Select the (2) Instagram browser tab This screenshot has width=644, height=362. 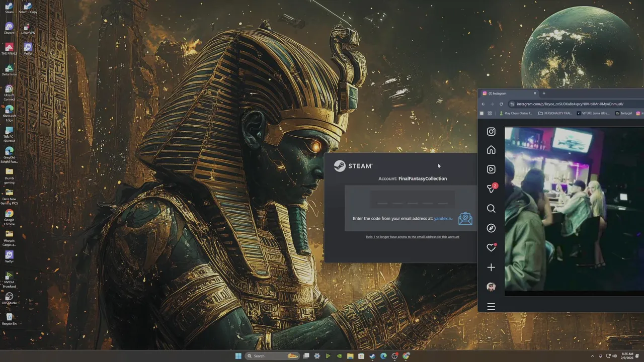coord(508,93)
